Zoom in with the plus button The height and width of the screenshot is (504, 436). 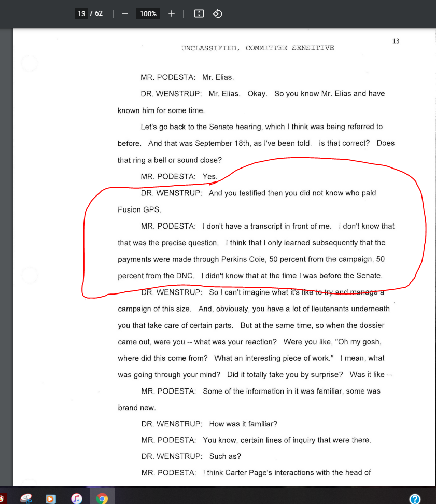tap(172, 13)
